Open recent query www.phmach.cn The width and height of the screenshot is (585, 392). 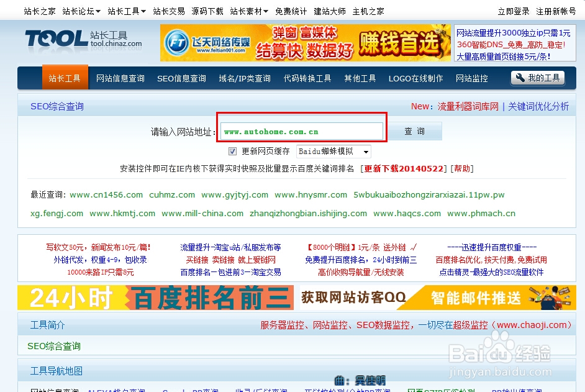point(481,214)
